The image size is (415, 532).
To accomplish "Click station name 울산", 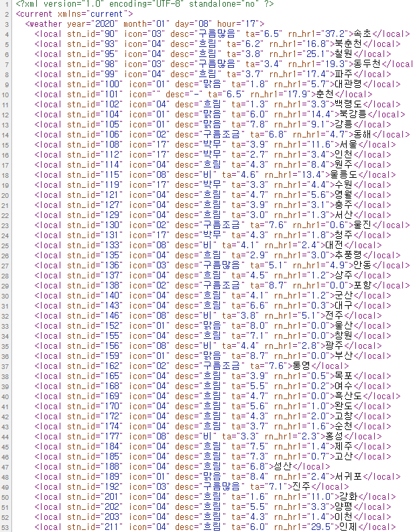I will point(344,326).
